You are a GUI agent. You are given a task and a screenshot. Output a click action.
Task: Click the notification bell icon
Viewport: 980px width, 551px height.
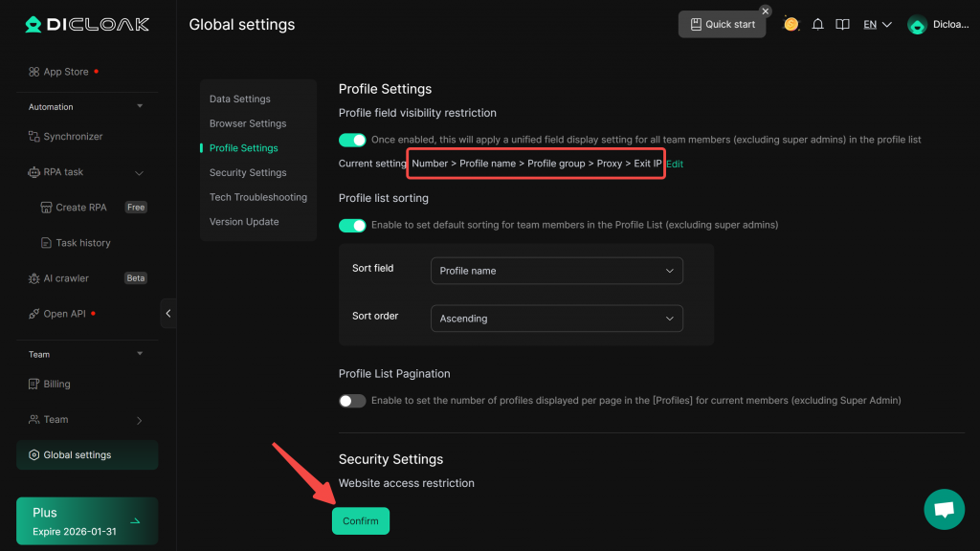point(817,25)
